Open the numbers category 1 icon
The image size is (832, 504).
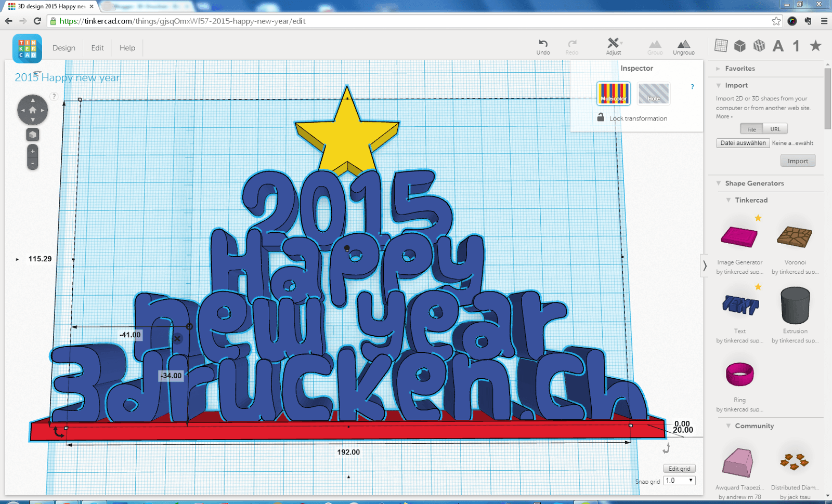coord(796,46)
